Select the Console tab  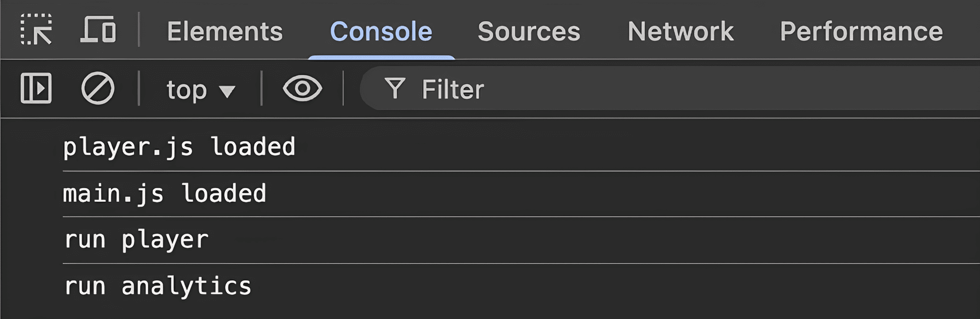click(381, 31)
